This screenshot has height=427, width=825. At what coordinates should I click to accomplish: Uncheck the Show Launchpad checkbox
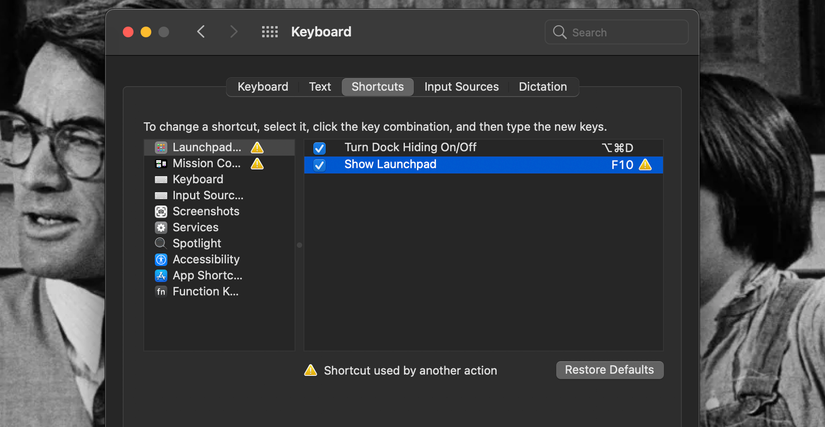point(319,165)
